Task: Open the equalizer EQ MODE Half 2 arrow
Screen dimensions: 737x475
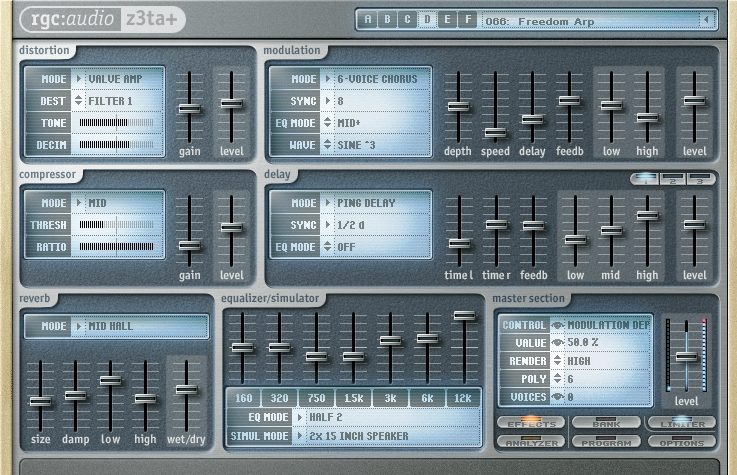Action: 299,417
